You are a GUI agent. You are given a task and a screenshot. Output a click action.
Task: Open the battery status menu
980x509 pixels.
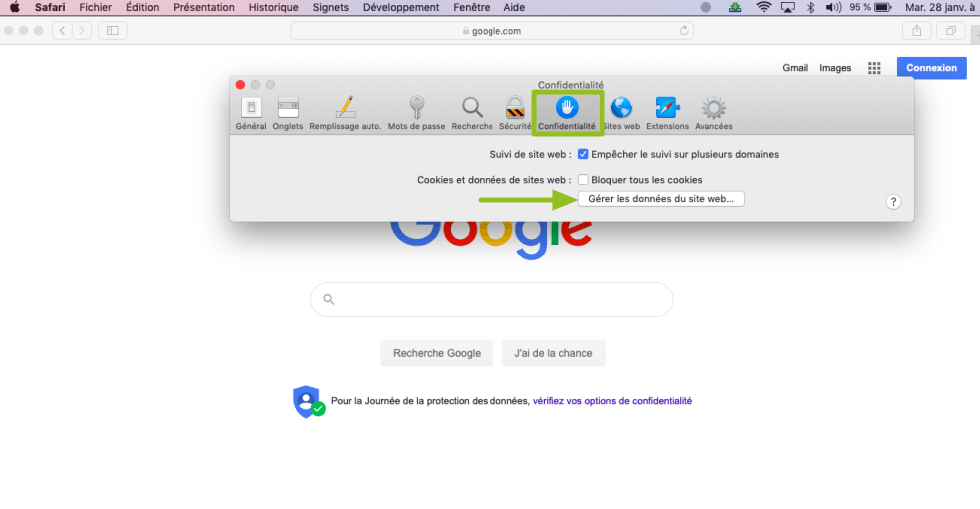pyautogui.click(x=870, y=8)
